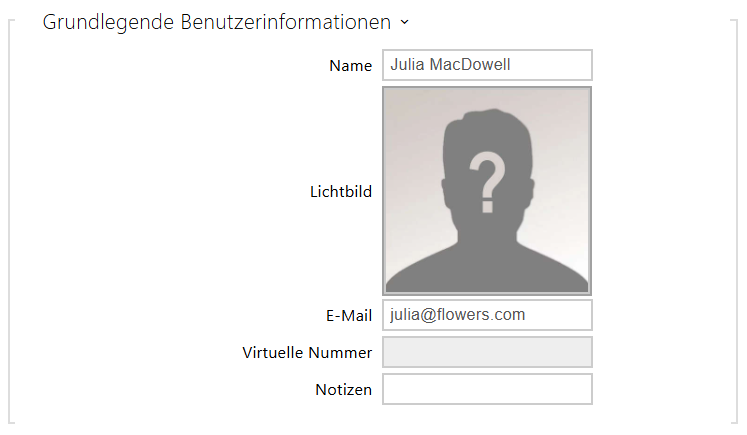Click the Lichtbild label
Screen dimensions: 747x435
(x=341, y=191)
